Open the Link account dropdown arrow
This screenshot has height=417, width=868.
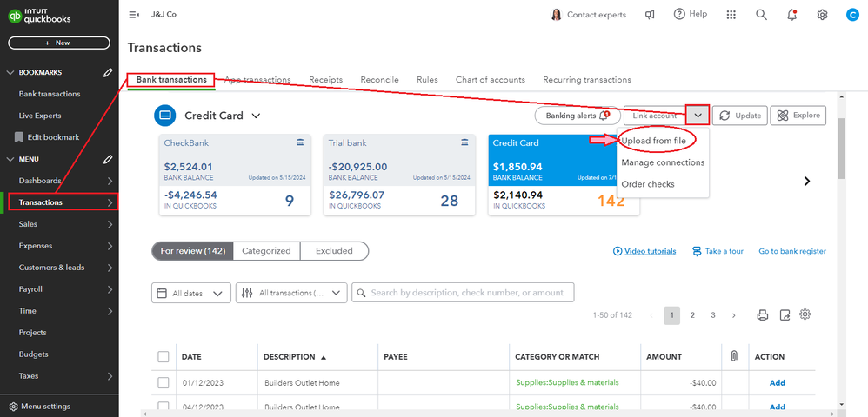[x=698, y=116]
